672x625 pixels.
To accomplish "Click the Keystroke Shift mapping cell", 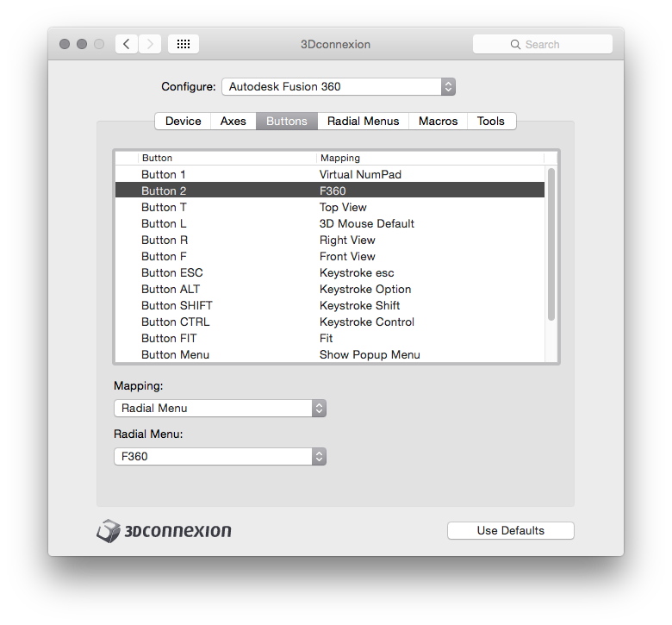I will pyautogui.click(x=359, y=305).
